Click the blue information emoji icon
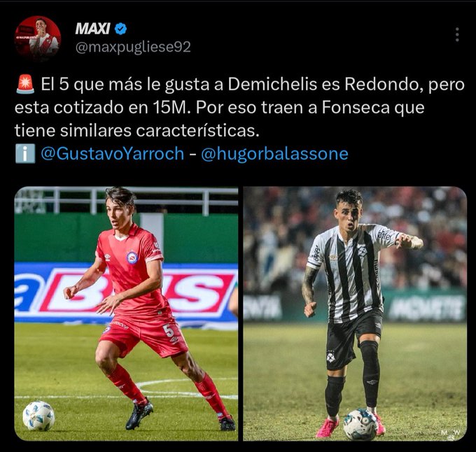The image size is (476, 452). [25, 153]
